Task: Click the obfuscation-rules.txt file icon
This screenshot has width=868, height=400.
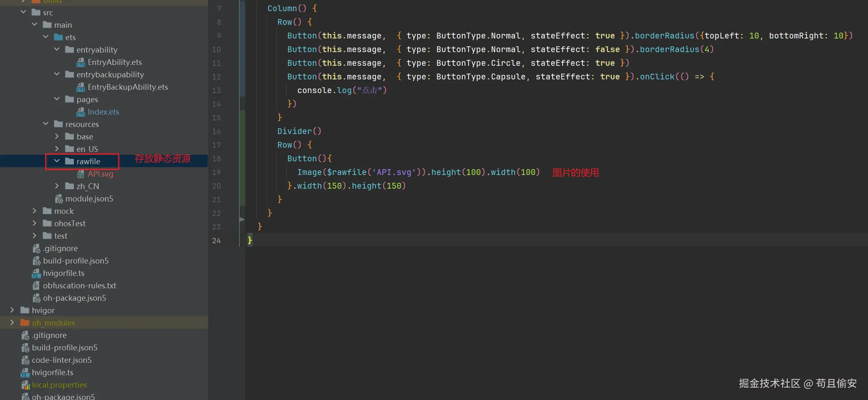Action: [x=36, y=286]
